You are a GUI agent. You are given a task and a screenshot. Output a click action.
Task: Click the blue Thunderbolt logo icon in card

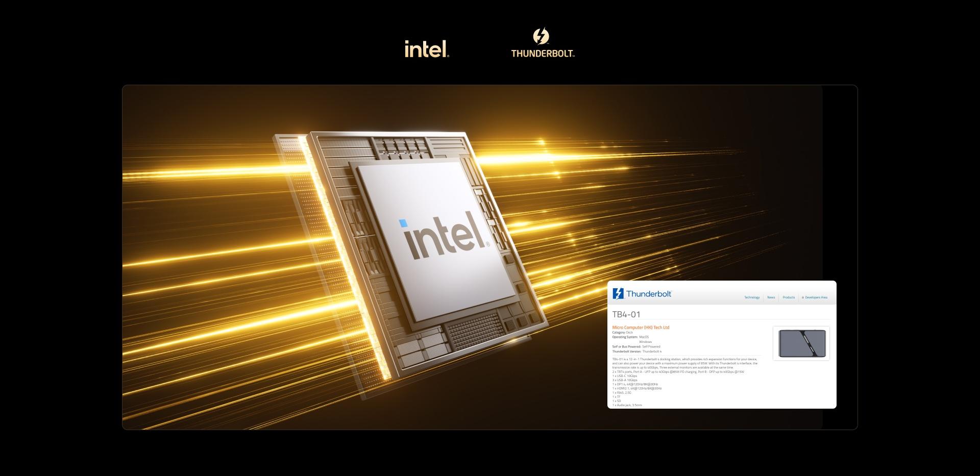tap(618, 294)
